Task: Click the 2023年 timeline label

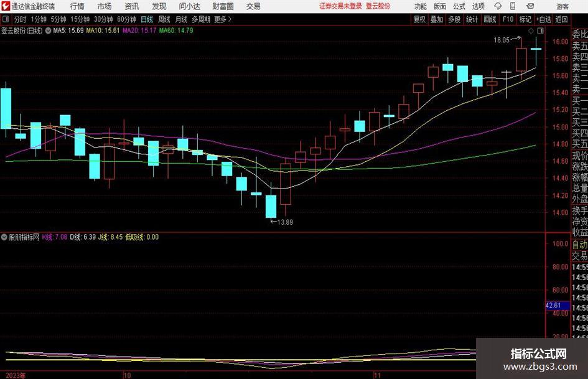Action: [x=16, y=375]
